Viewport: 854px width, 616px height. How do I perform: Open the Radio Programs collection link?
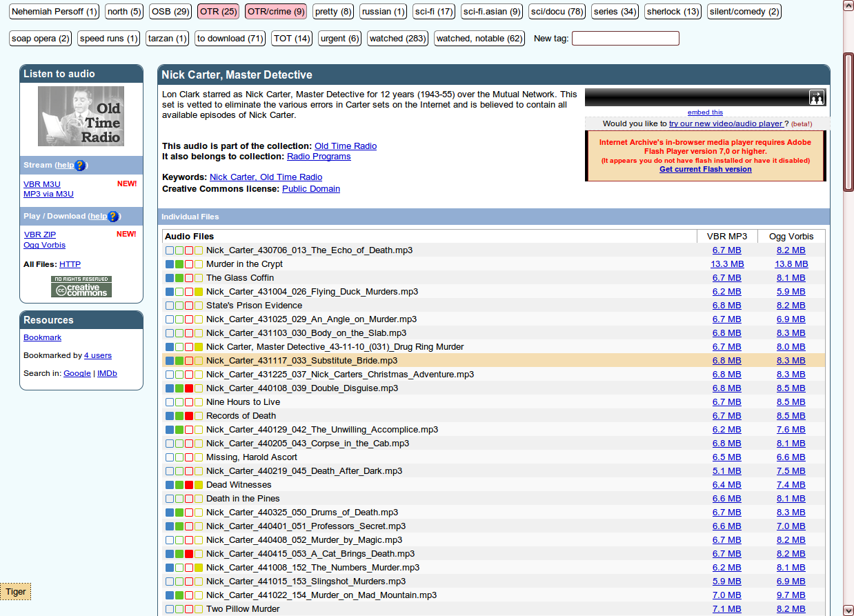click(x=319, y=157)
